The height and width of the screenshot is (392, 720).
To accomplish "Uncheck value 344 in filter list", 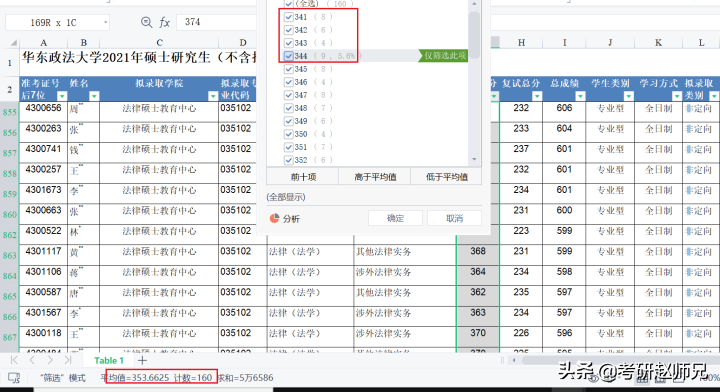I will (288, 56).
